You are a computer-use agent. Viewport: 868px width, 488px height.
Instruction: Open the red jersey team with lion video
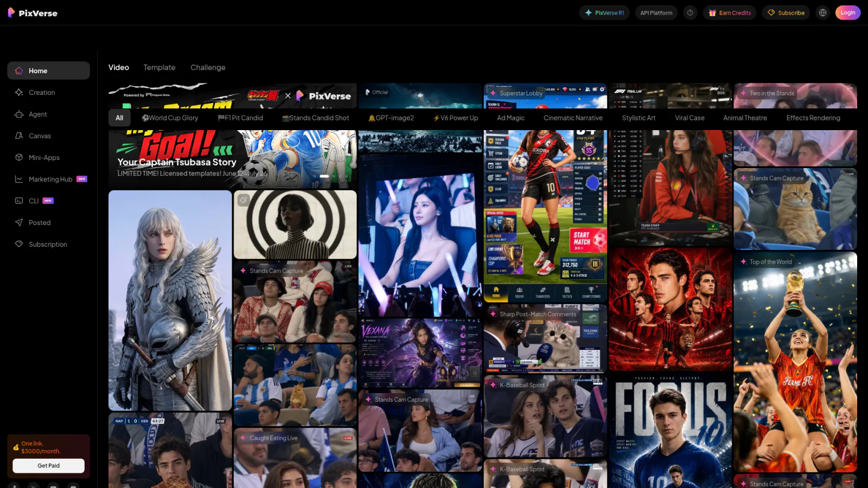click(670, 310)
